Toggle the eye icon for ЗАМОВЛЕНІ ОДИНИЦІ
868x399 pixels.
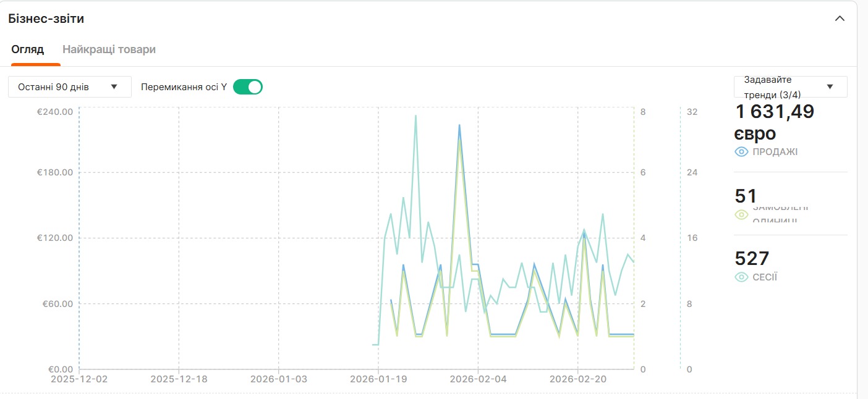(742, 215)
